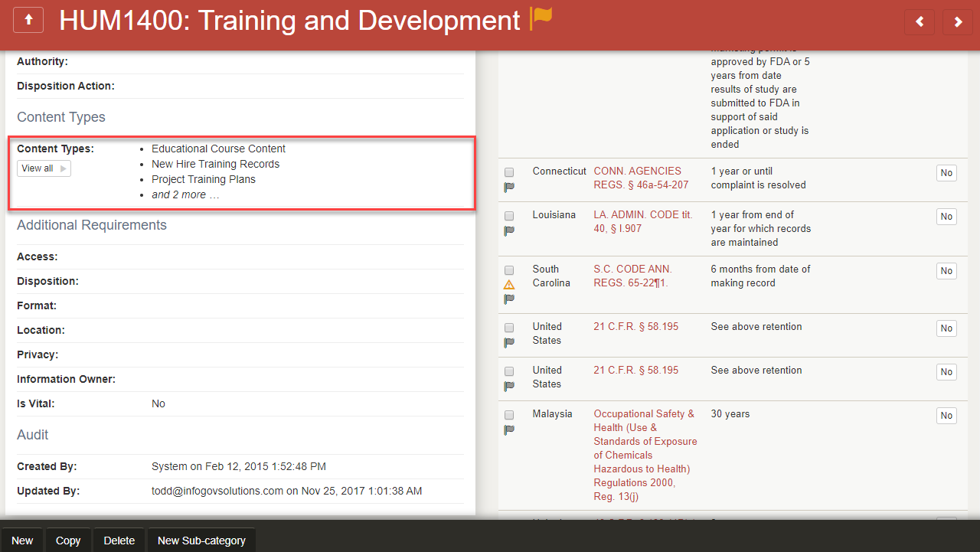The image size is (980, 552).
Task: Tick the South Carolina row checkbox
Action: point(509,270)
